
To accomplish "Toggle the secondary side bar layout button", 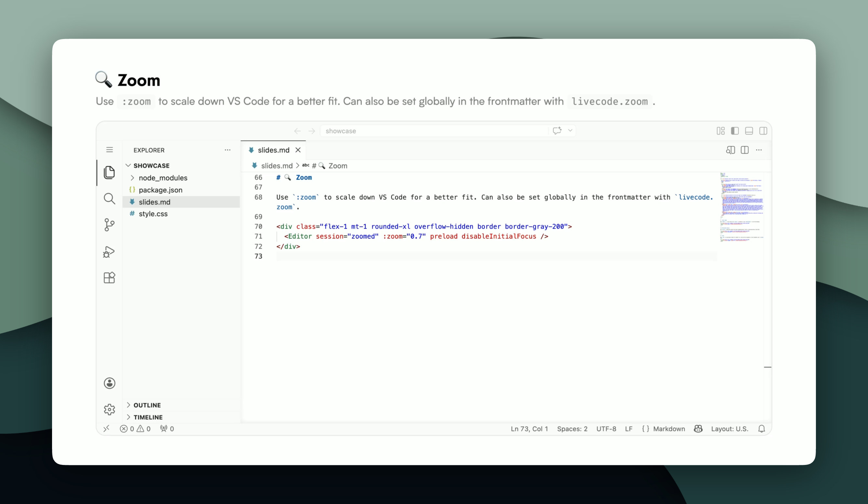I will [x=763, y=131].
